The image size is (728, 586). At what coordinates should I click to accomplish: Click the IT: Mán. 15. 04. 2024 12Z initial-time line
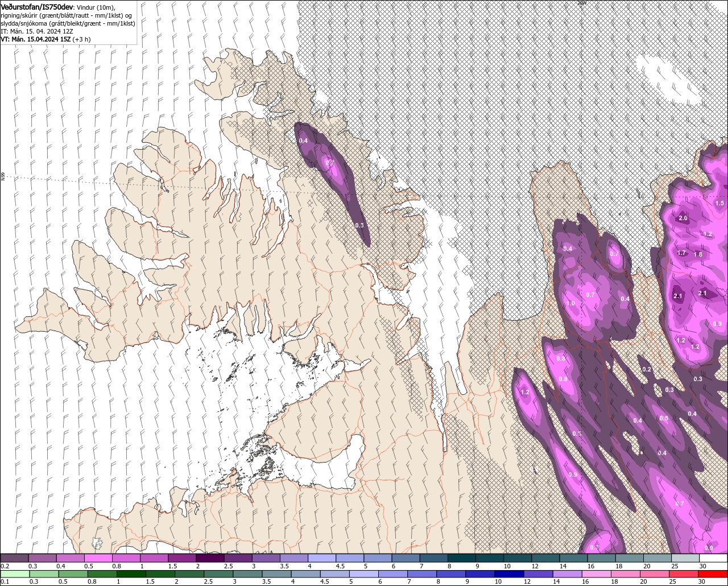click(36, 31)
